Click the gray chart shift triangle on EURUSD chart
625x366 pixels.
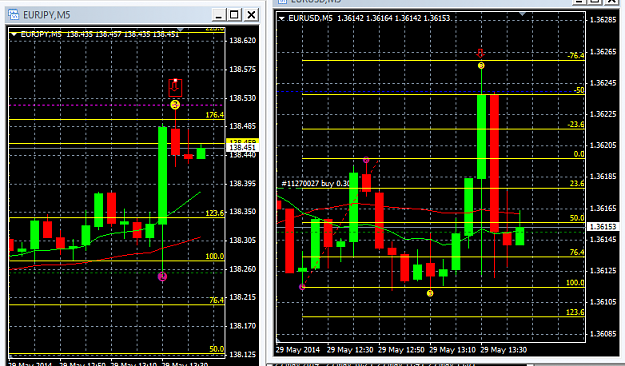522,14
